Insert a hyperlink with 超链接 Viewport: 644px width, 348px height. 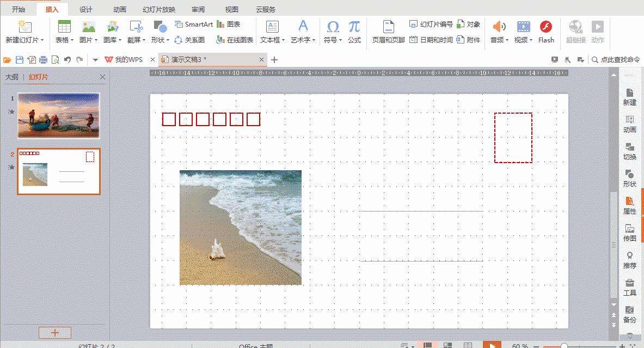pyautogui.click(x=574, y=33)
